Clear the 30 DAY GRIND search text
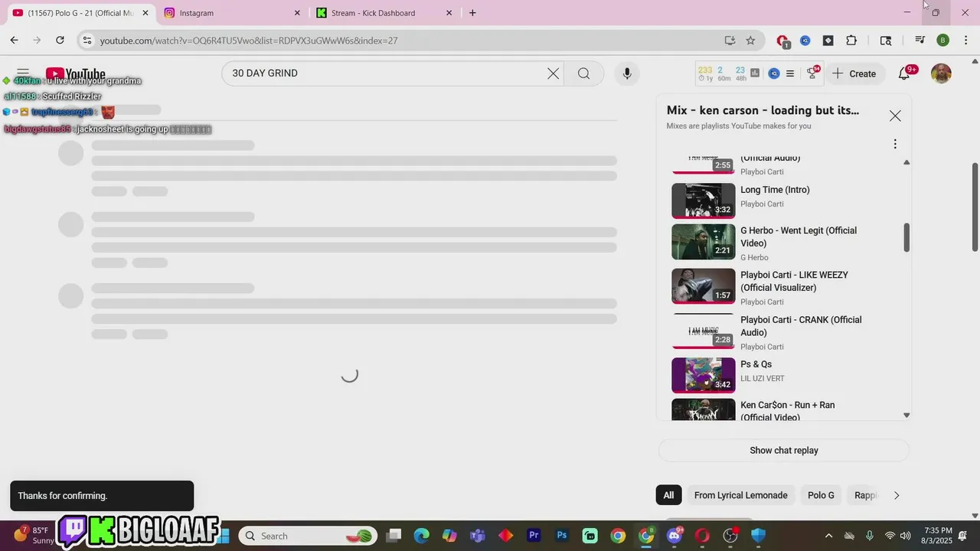980x551 pixels. 553,73
